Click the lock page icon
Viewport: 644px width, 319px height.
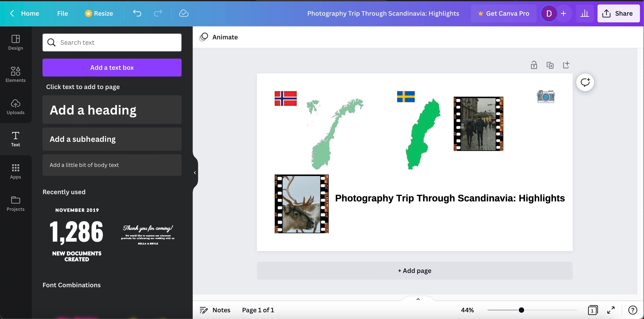534,65
